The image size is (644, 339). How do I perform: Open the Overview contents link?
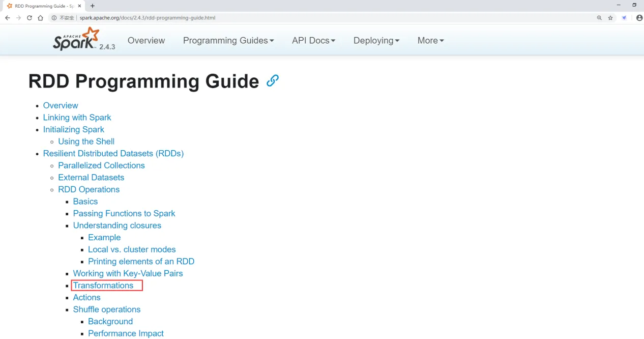click(61, 105)
